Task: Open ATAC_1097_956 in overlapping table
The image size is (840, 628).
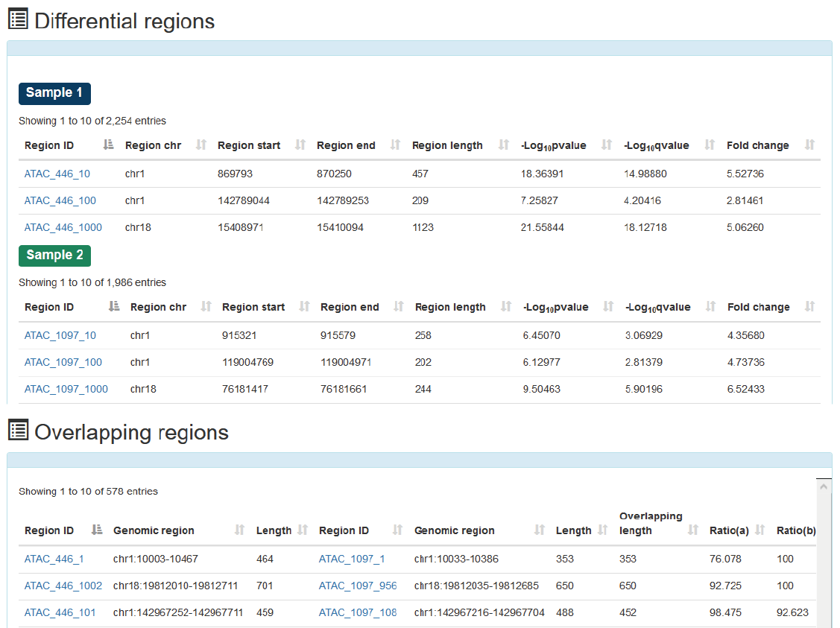Action: (x=357, y=586)
